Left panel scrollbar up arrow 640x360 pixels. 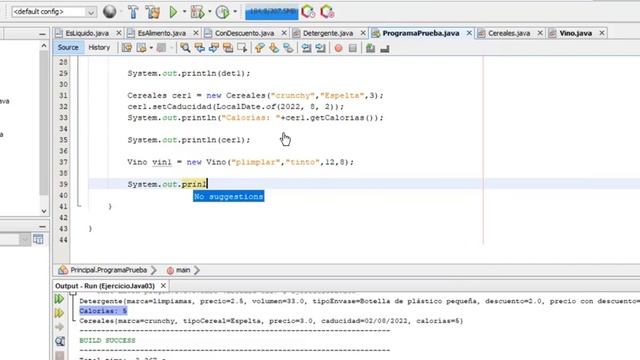pyautogui.click(x=44, y=46)
